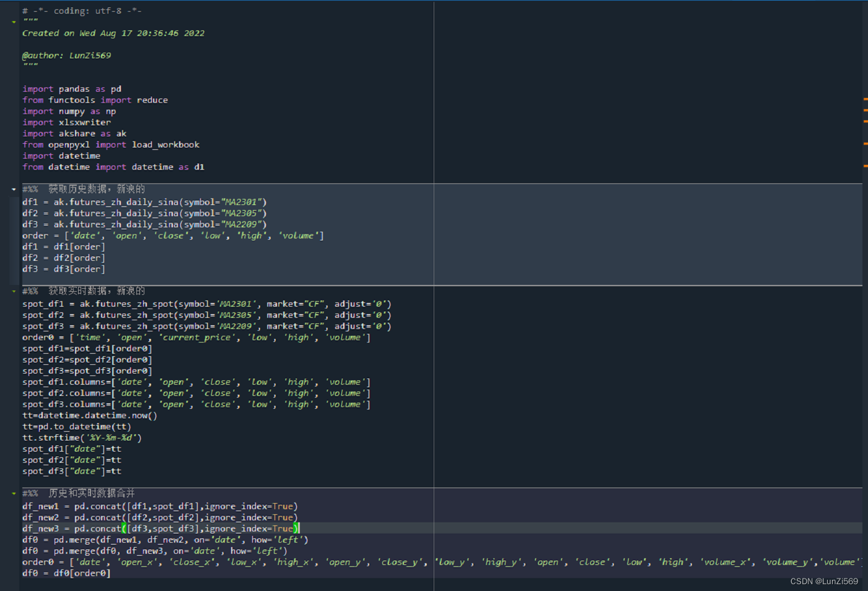The height and width of the screenshot is (591, 868).
Task: Select the MA2301 string in the df1 assignment
Action: pyautogui.click(x=242, y=201)
